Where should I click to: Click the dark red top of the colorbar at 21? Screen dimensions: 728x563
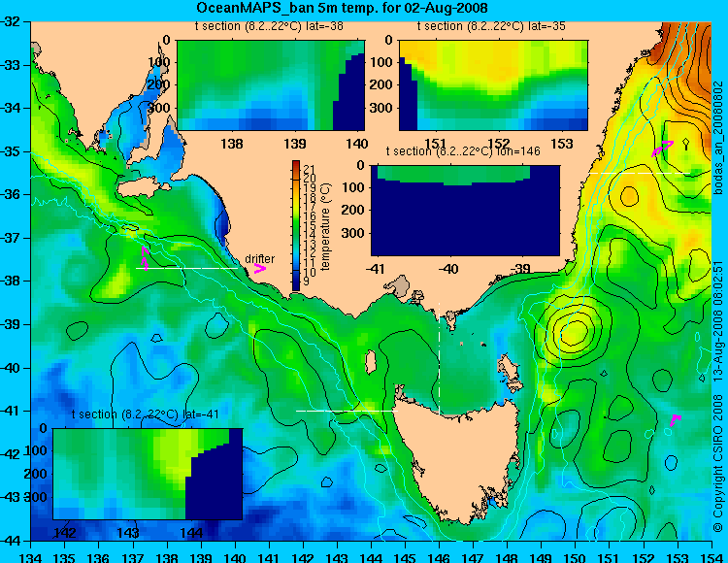296,165
